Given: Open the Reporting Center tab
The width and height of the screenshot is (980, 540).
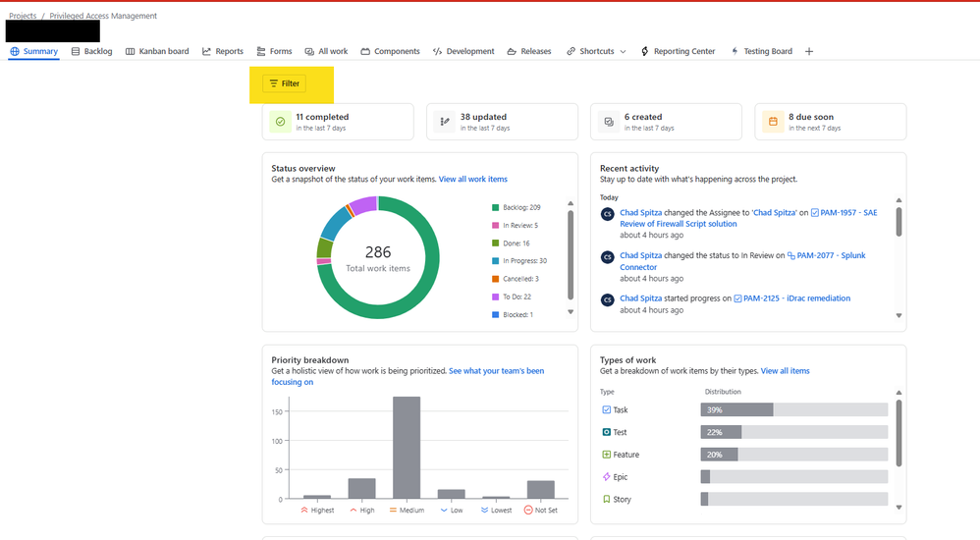Looking at the screenshot, I should (x=679, y=52).
